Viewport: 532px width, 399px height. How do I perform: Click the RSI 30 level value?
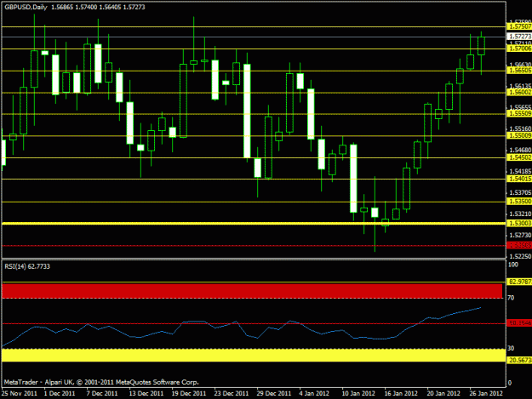coord(512,349)
